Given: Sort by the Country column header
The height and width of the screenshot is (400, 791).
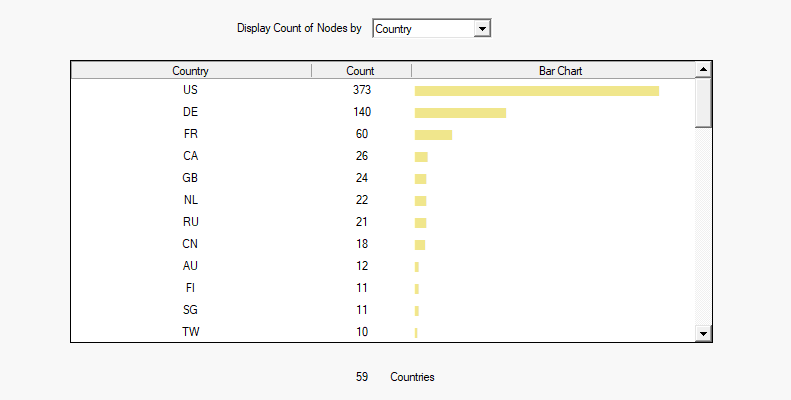Looking at the screenshot, I should click(x=190, y=71).
